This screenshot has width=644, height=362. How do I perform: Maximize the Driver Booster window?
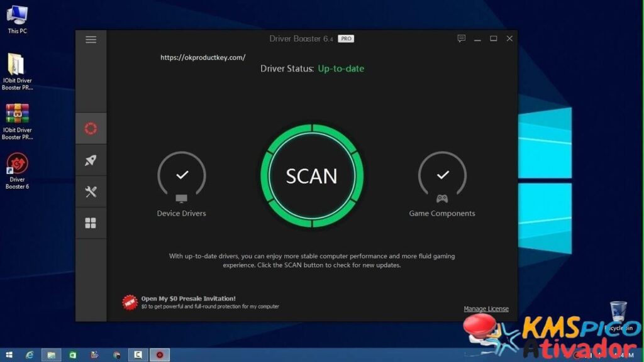(493, 38)
